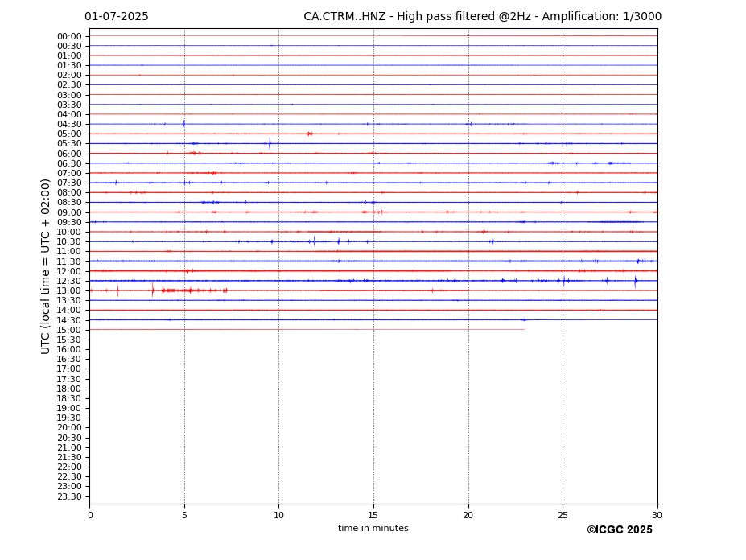Click the 05:30 time row label

tap(69, 144)
